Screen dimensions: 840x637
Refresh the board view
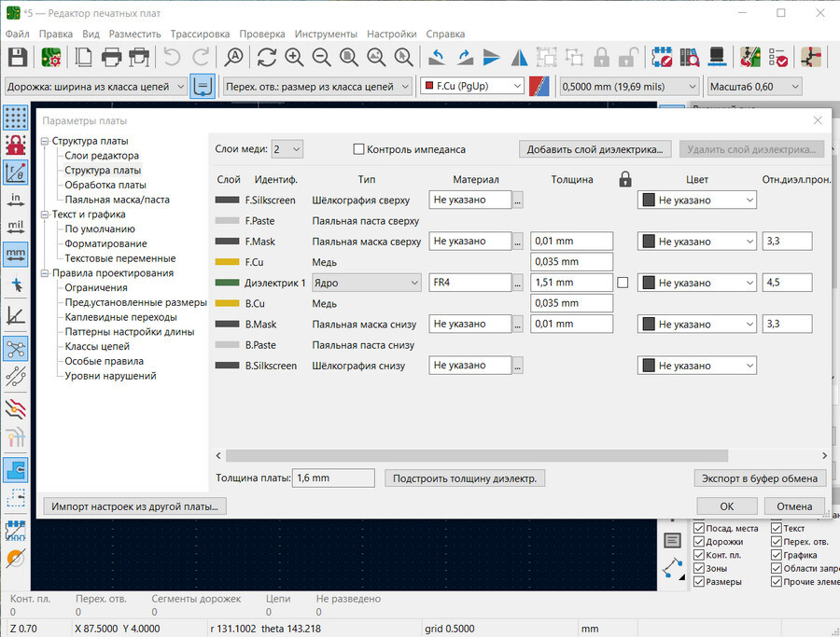tap(266, 57)
